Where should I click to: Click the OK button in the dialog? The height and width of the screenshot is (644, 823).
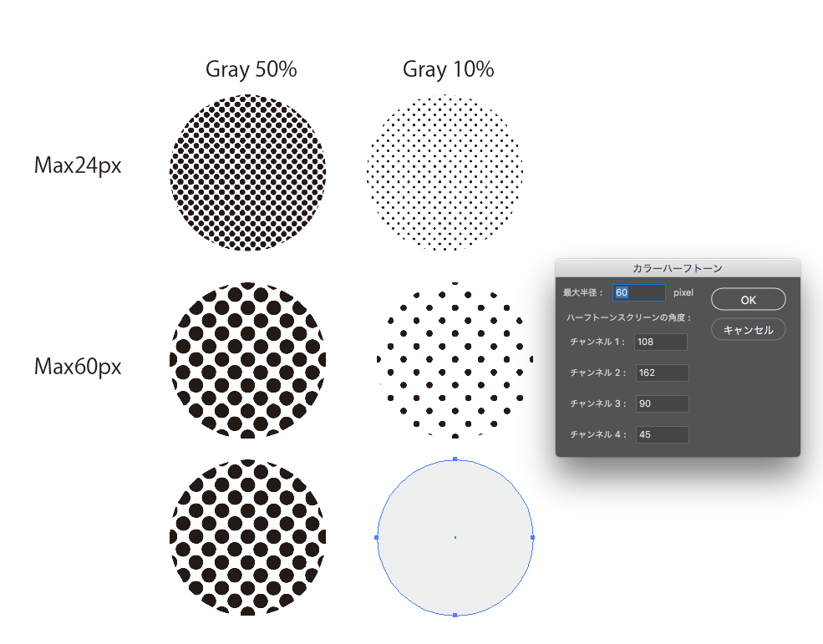(x=748, y=299)
